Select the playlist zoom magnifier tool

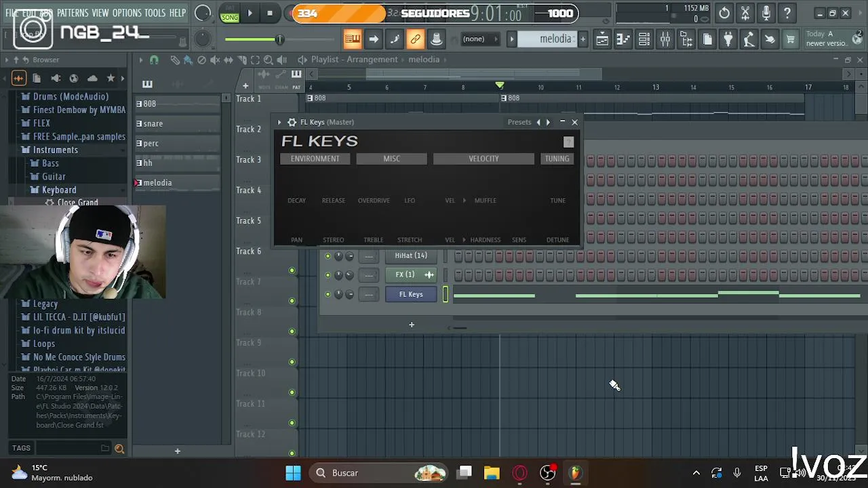(269, 60)
